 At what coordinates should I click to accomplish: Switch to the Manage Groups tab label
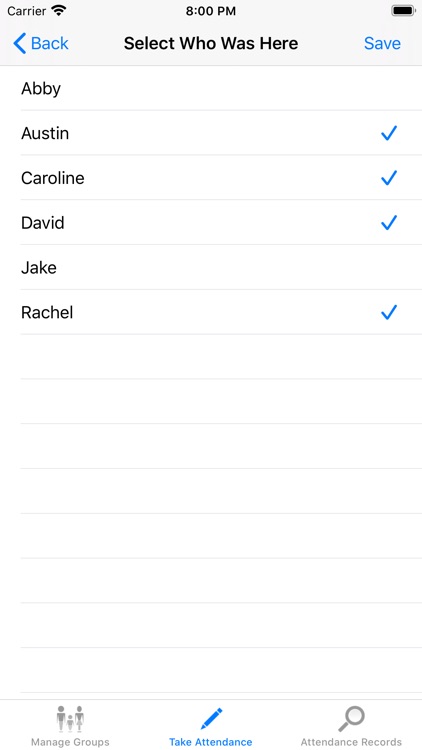coord(70,742)
